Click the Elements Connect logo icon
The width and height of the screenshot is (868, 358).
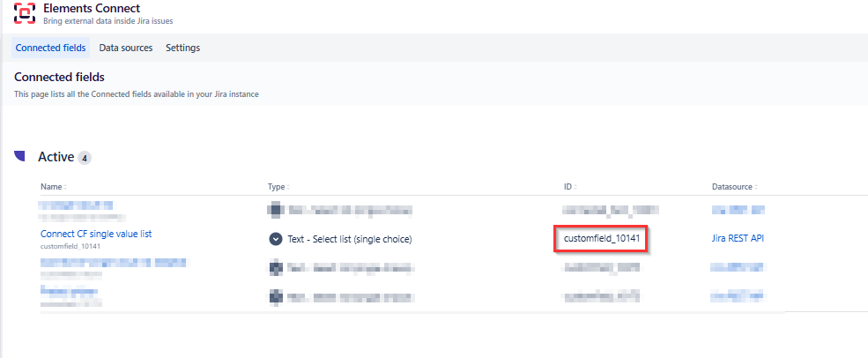26,15
